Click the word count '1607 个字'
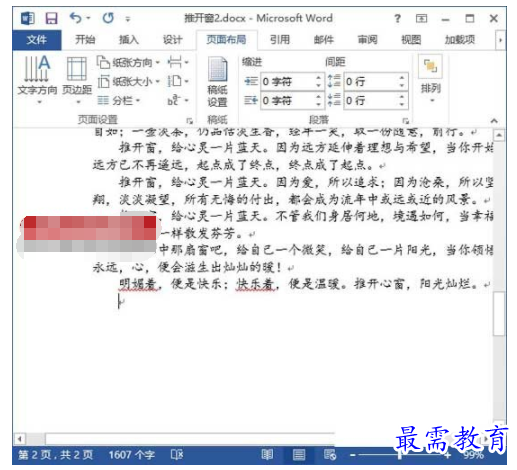 click(x=132, y=454)
